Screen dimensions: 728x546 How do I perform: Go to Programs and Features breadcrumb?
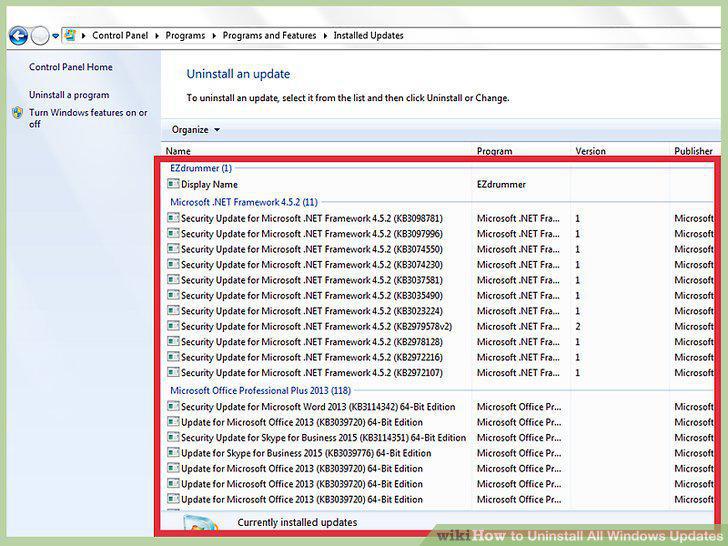click(x=269, y=35)
